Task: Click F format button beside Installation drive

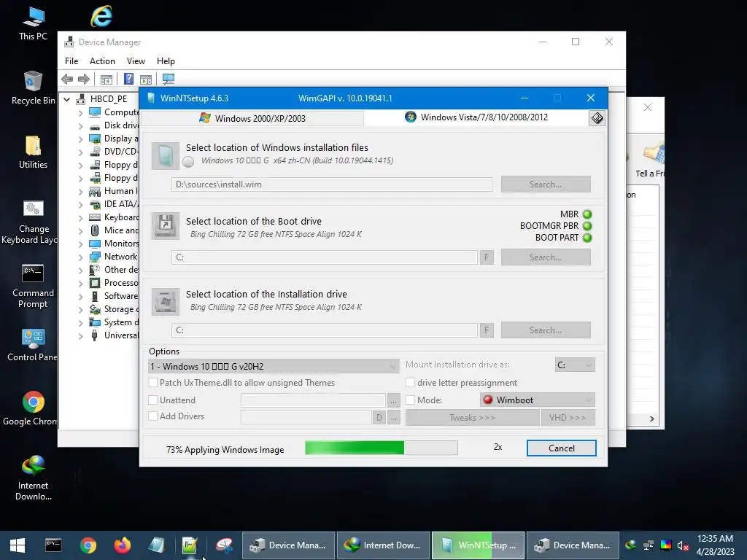Action: click(487, 330)
